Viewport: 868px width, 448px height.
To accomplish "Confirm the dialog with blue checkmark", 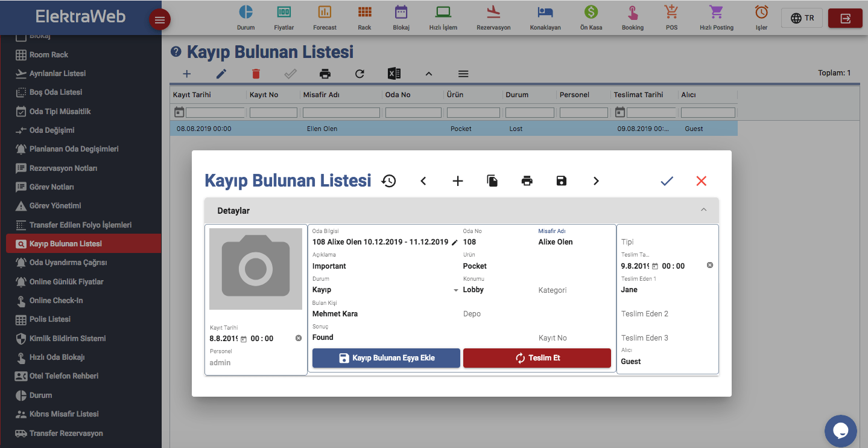I will 667,181.
